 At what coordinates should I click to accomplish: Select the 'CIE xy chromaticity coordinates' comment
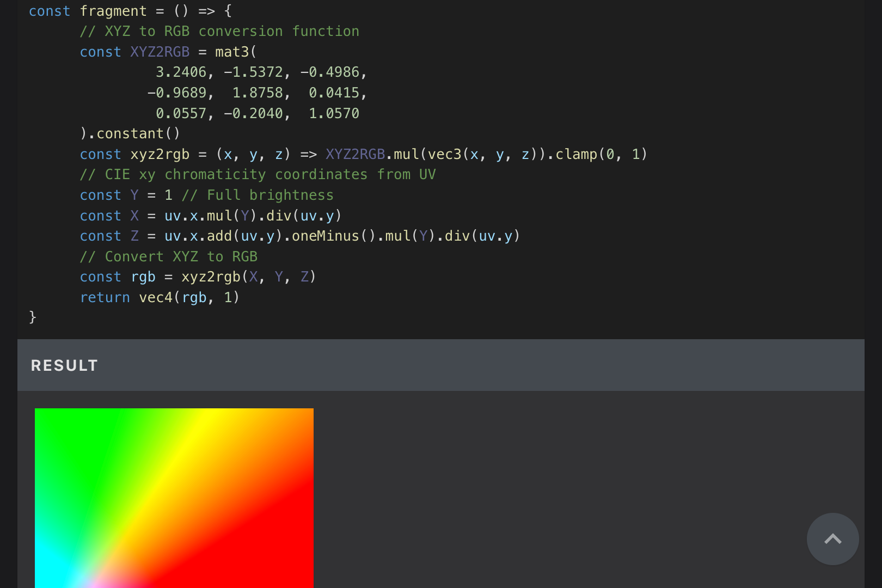pyautogui.click(x=258, y=174)
